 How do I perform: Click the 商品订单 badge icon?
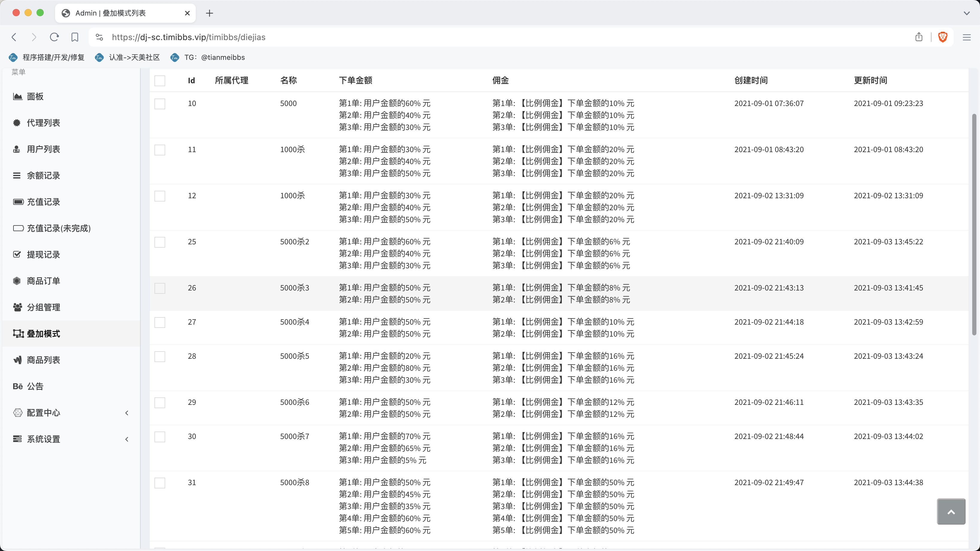coord(17,281)
